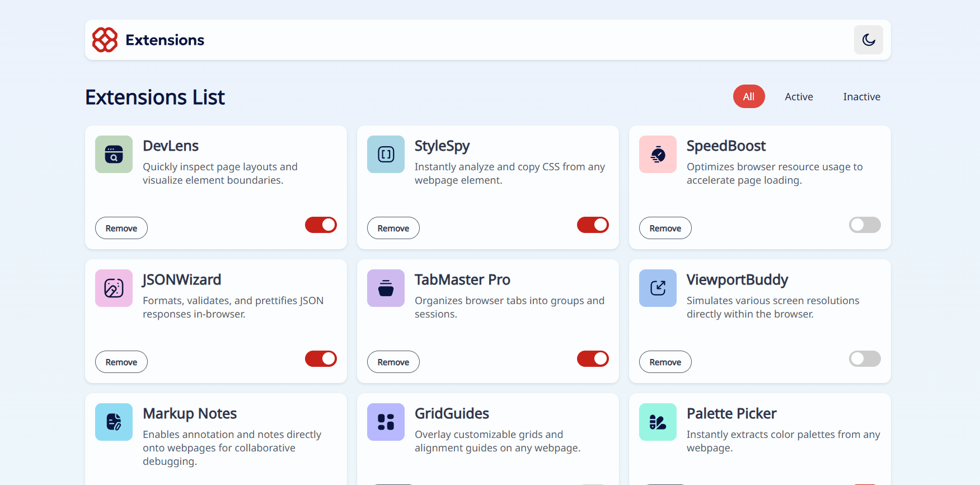Click the StyleSpy extension icon

coord(386,154)
